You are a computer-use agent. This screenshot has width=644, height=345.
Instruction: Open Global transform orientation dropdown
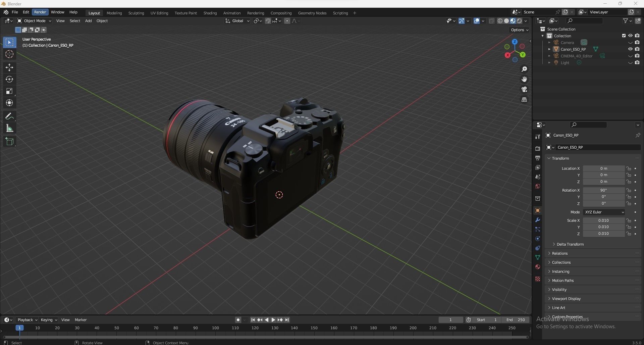pyautogui.click(x=237, y=21)
